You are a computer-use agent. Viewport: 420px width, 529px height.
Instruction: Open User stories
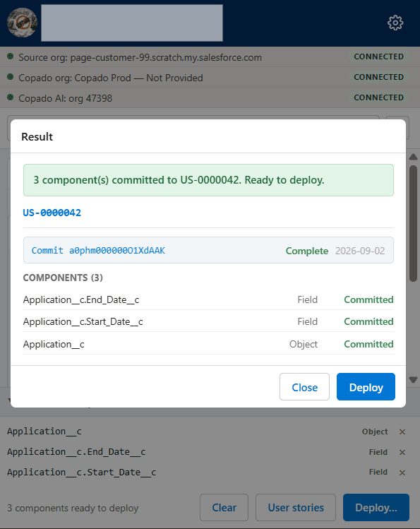click(x=296, y=507)
